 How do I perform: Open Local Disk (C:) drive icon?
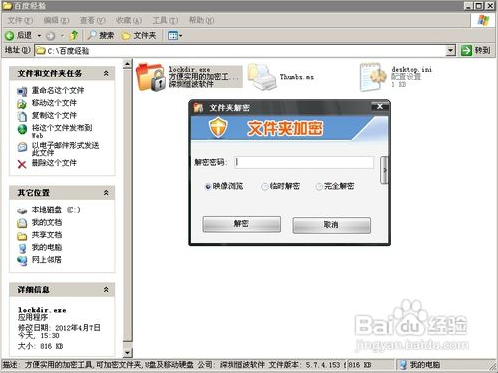point(22,210)
